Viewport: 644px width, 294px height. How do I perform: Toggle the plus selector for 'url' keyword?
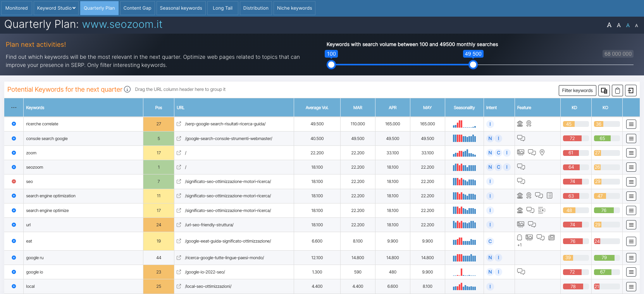point(14,225)
